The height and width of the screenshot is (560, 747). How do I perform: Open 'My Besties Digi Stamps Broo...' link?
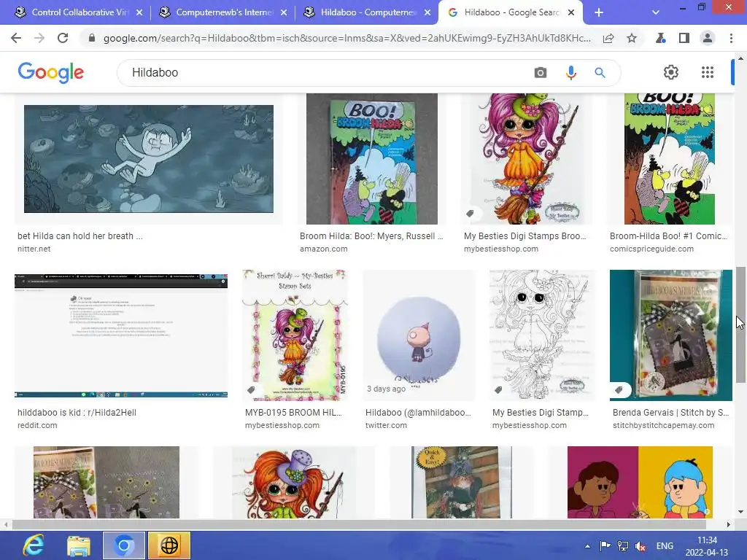[x=525, y=236]
